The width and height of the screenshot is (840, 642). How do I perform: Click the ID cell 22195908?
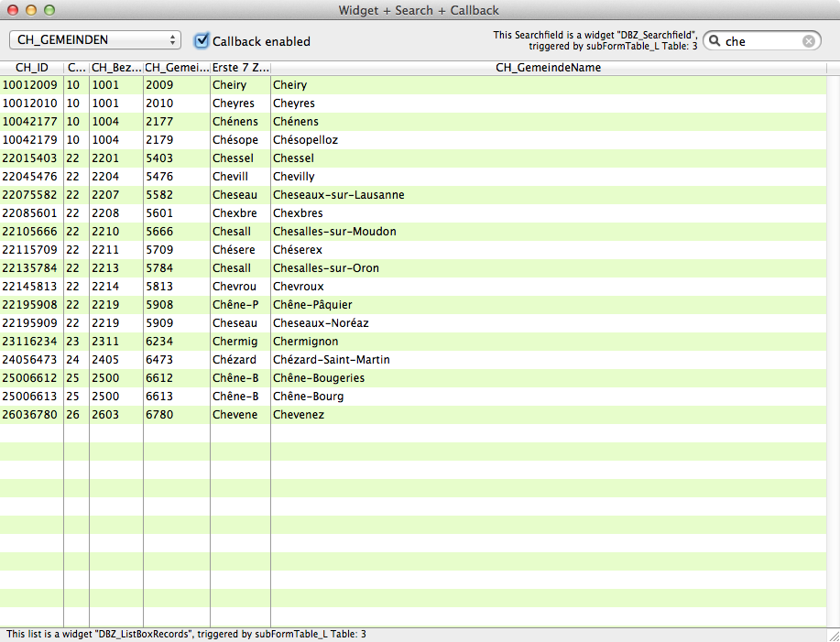click(x=30, y=305)
